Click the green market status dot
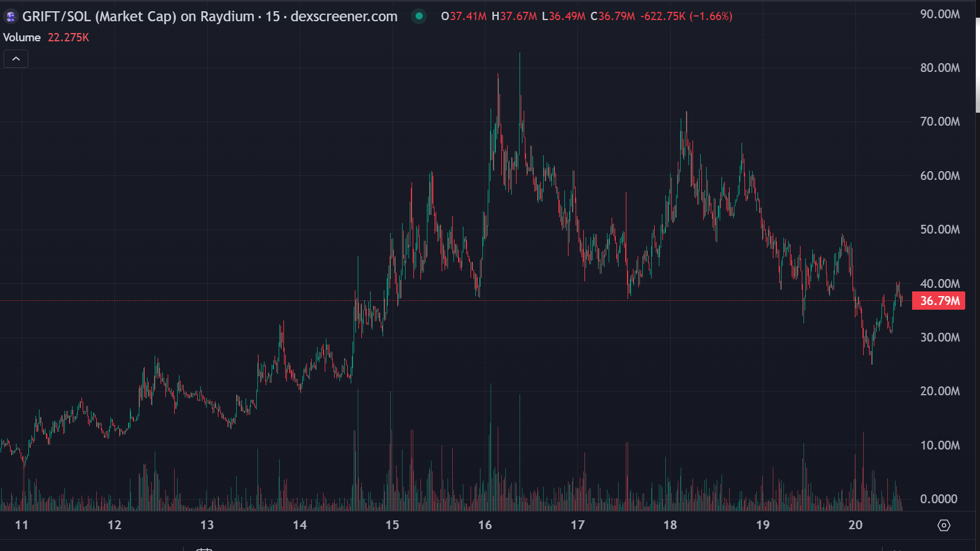 pyautogui.click(x=419, y=16)
